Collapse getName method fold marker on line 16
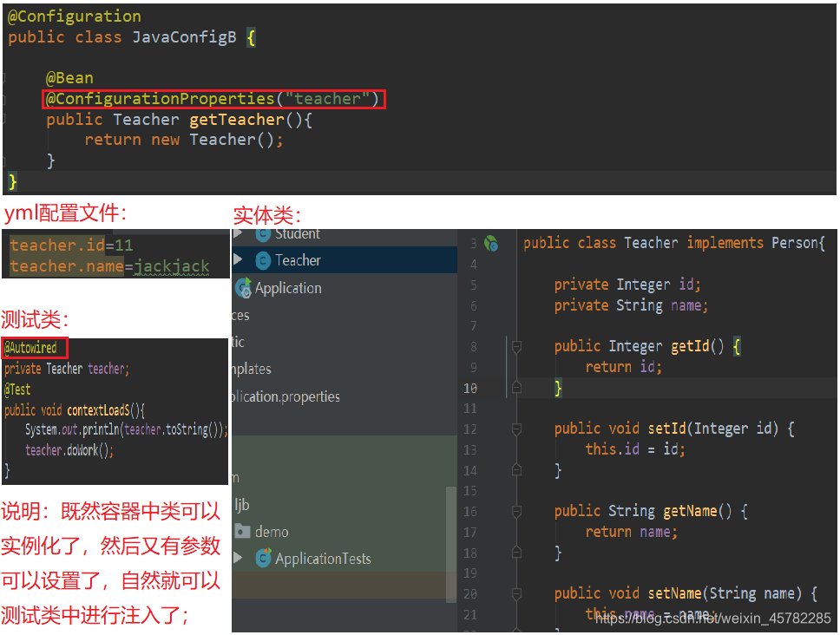This screenshot has width=840, height=635. (516, 511)
